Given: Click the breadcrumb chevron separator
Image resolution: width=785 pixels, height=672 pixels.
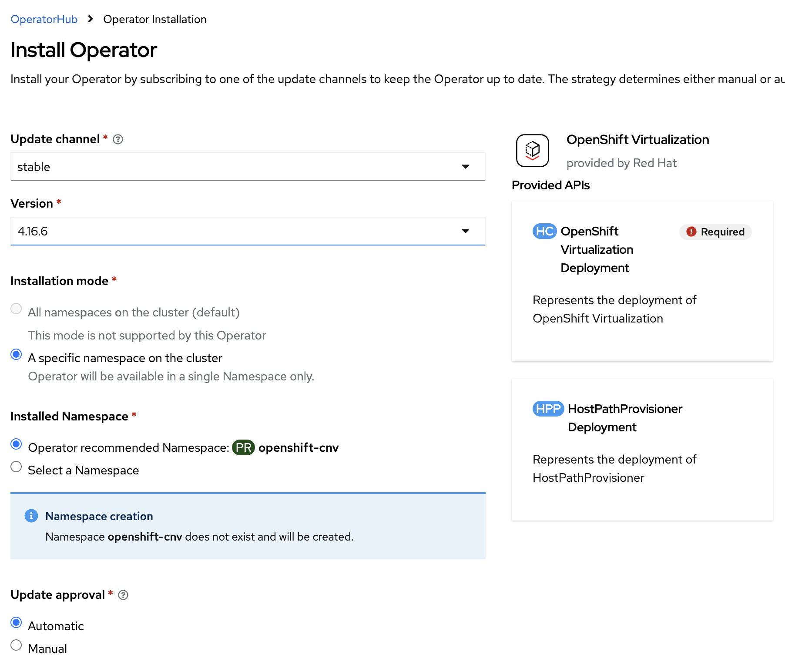Looking at the screenshot, I should [x=91, y=19].
